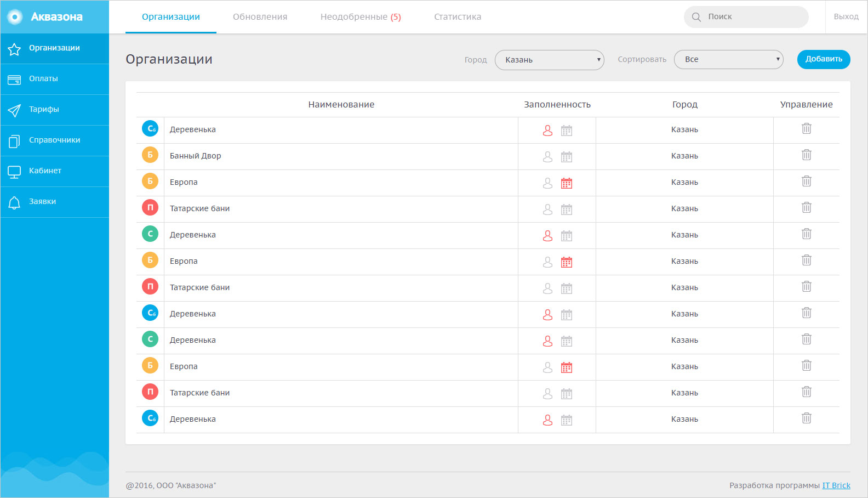868x498 pixels.
Task: Open the Город dropdown set to Казань
Action: [x=549, y=60]
